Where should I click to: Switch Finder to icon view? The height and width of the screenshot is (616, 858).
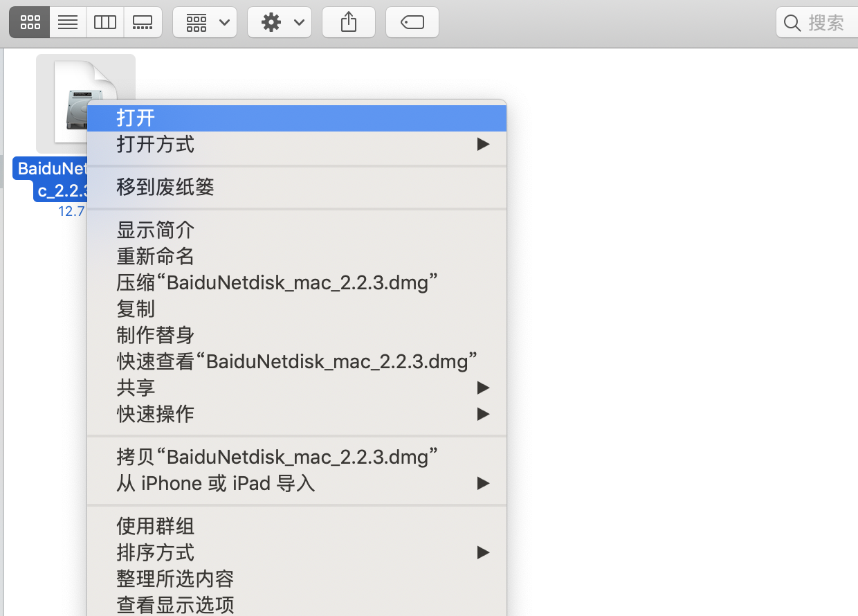[x=30, y=22]
